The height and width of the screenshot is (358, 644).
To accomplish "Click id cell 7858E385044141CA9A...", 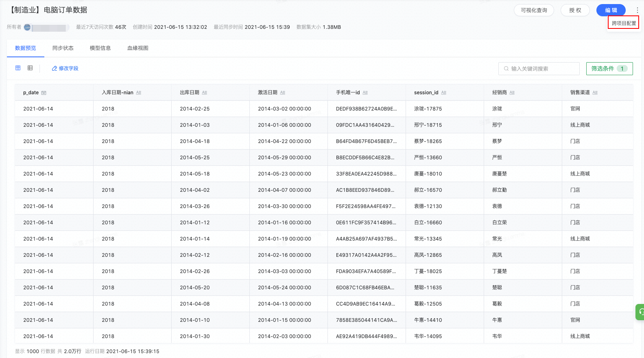I will [366, 320].
